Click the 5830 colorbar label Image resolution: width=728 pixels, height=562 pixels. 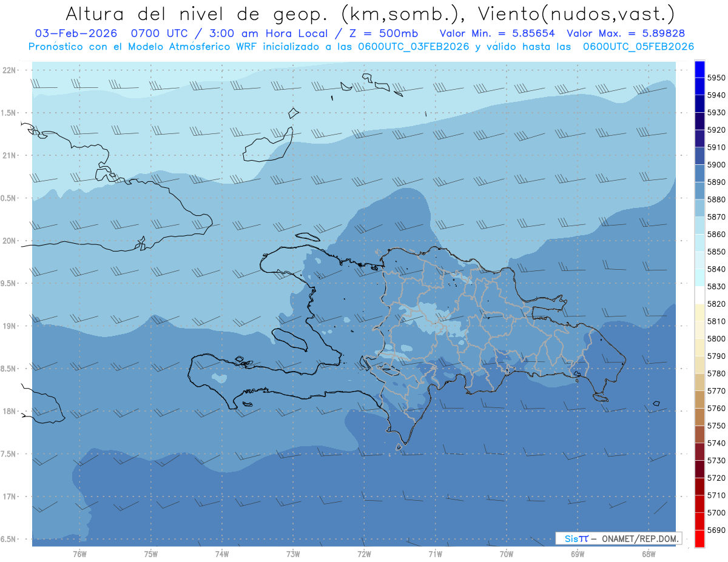(x=716, y=286)
